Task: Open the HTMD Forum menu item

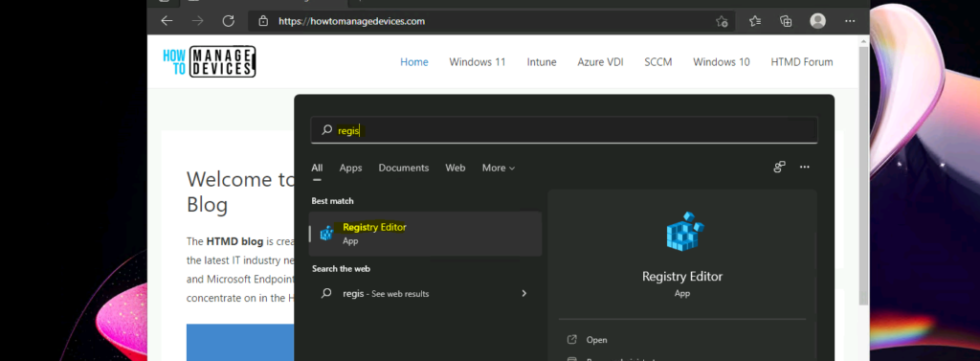Action: [802, 62]
